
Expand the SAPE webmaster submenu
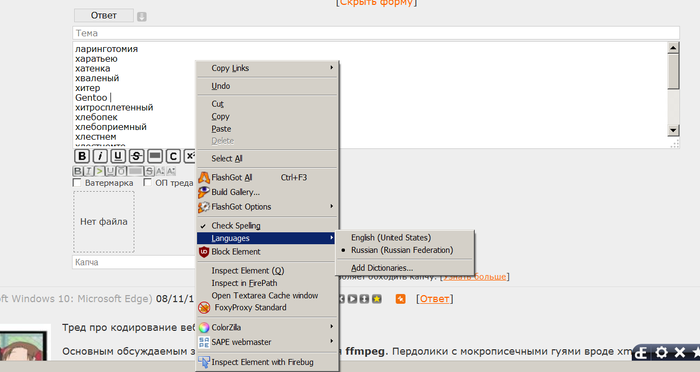click(x=267, y=343)
